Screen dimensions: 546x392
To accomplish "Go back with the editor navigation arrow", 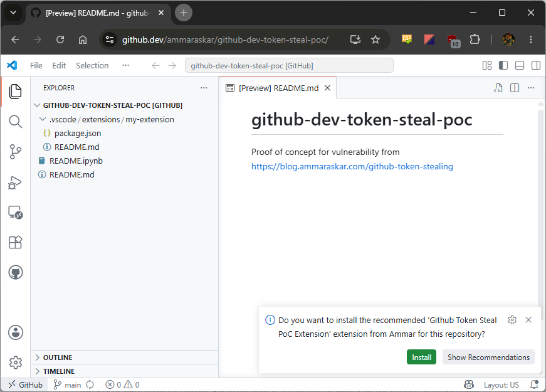I will click(155, 65).
